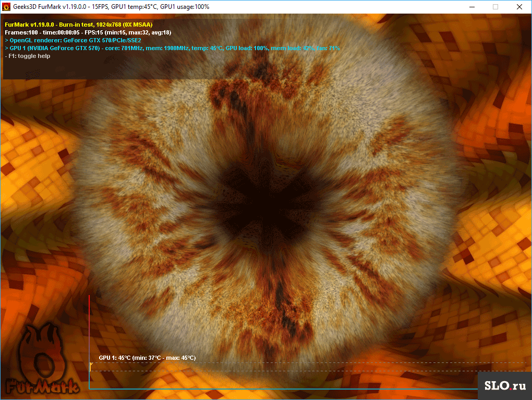Image resolution: width=532 pixels, height=400 pixels.
Task: Maximize the FurMark window
Action: (495, 7)
